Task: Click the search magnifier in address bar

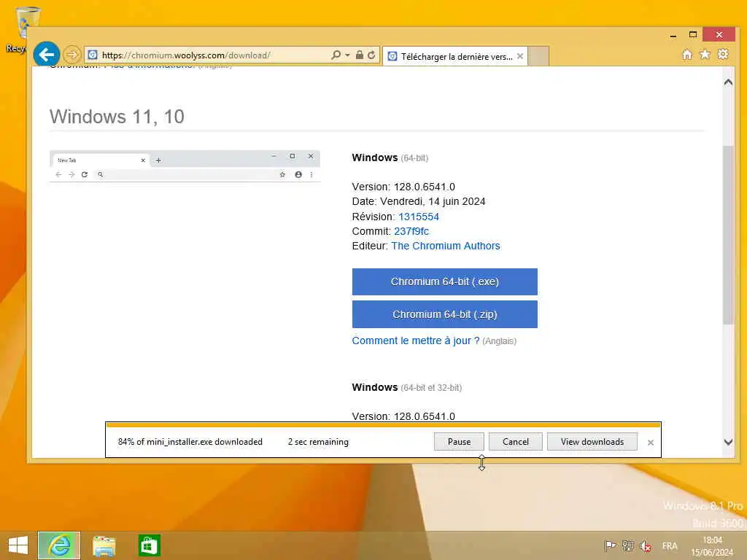Action: click(336, 55)
